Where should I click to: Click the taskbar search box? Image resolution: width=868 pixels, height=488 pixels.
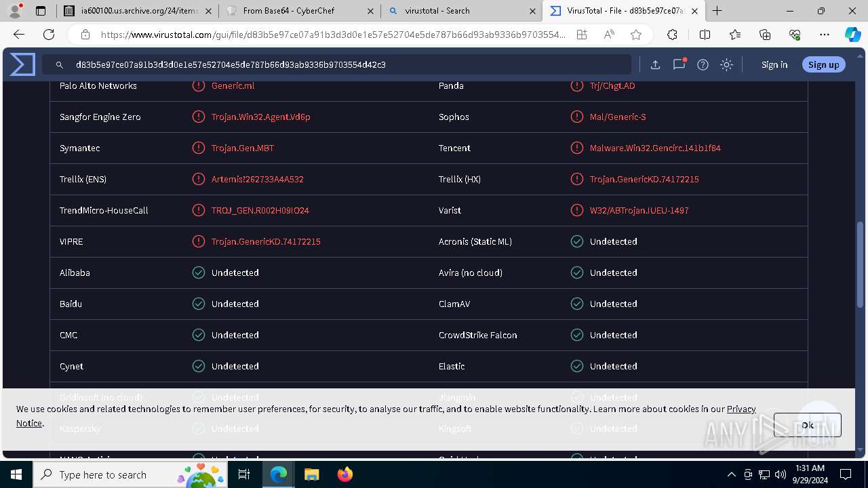(x=131, y=474)
